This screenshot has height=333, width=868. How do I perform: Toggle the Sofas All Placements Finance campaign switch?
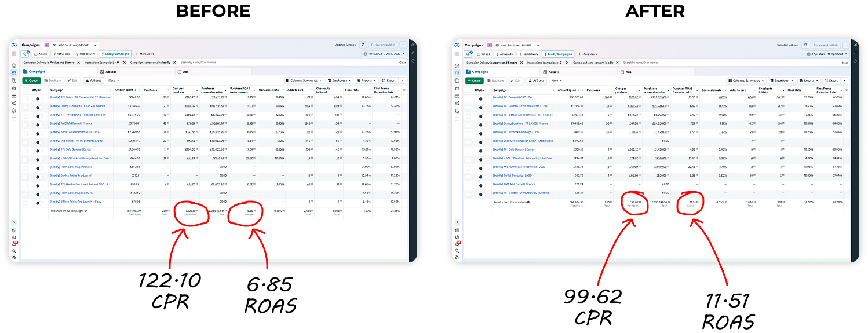(38, 97)
